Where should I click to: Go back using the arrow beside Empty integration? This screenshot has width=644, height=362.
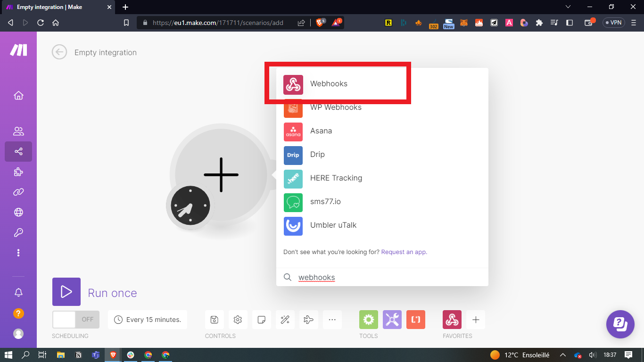pos(59,52)
